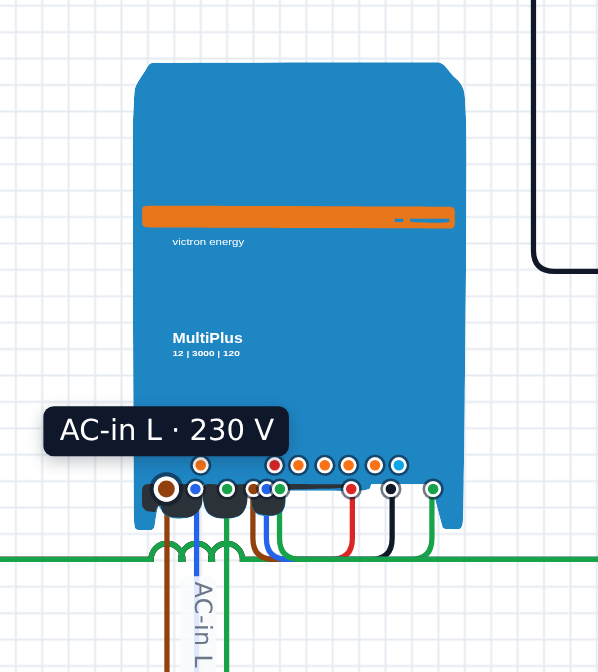
Task: Select the black terminal attached to the black wire
Action: tap(391, 489)
